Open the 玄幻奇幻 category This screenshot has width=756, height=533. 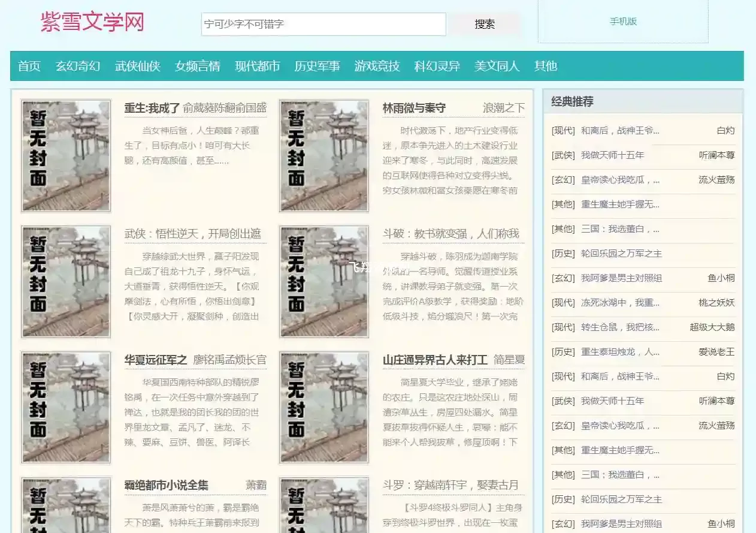78,66
